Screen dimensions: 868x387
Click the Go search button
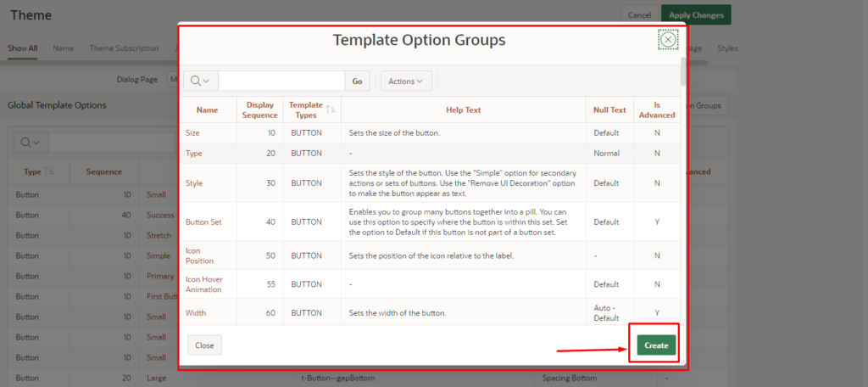click(x=357, y=81)
